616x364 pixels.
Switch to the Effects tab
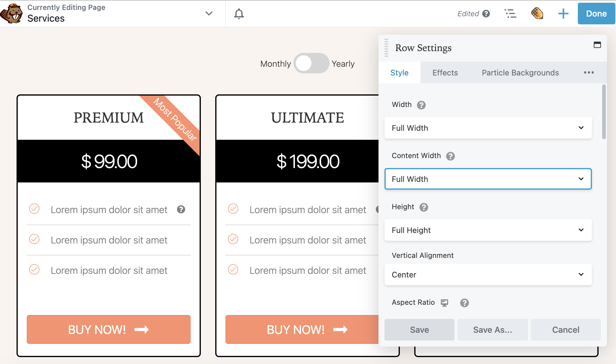tap(445, 72)
